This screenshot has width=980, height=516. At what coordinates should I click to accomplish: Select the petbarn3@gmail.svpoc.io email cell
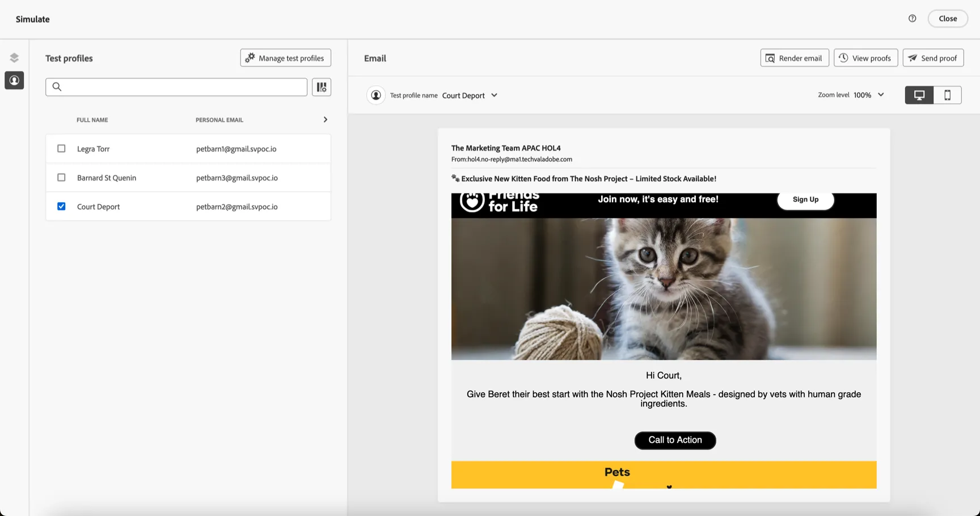tap(237, 178)
